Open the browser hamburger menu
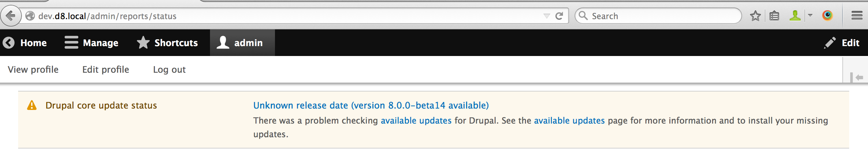This screenshot has height=155, width=868. pos(857,16)
